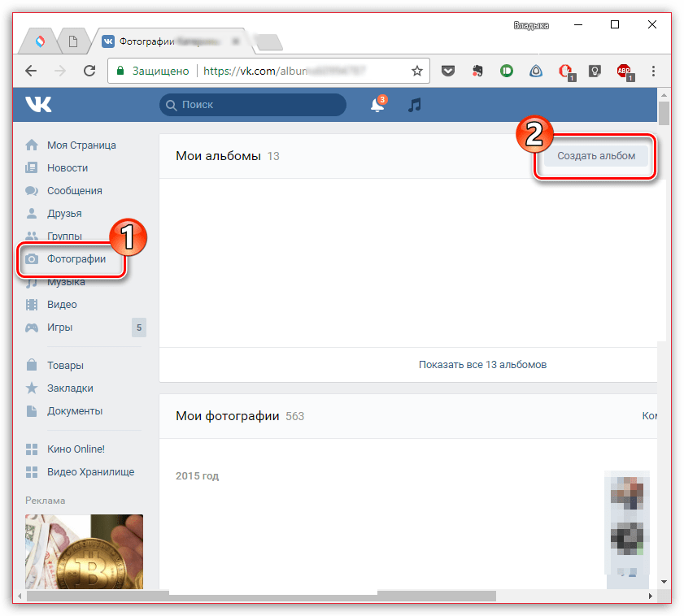The height and width of the screenshot is (616, 684).
Task: Click the VK logo in header
Action: [37, 105]
